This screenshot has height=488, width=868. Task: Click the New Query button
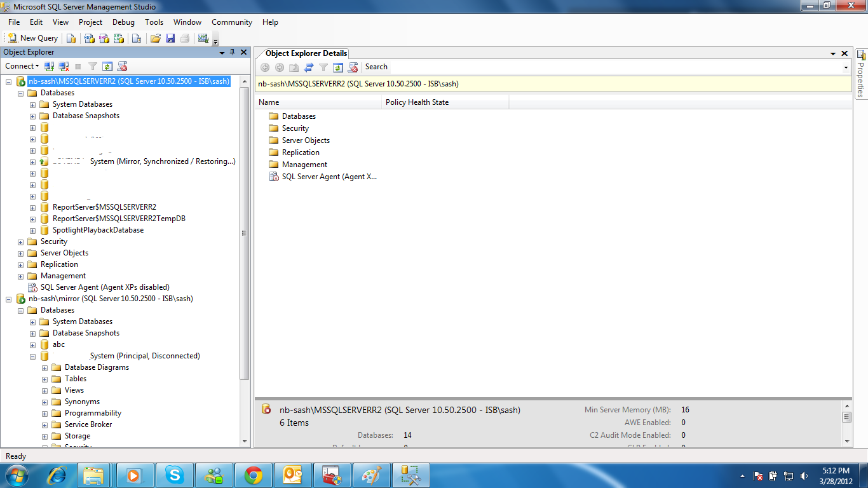tap(32, 38)
